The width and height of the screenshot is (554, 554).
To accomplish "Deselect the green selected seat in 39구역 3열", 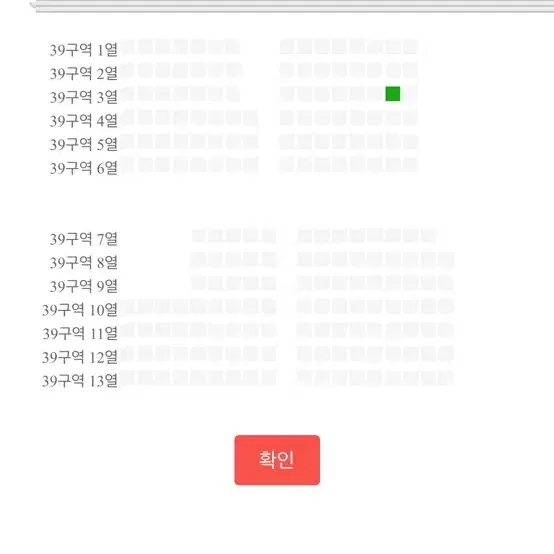I will click(x=393, y=94).
